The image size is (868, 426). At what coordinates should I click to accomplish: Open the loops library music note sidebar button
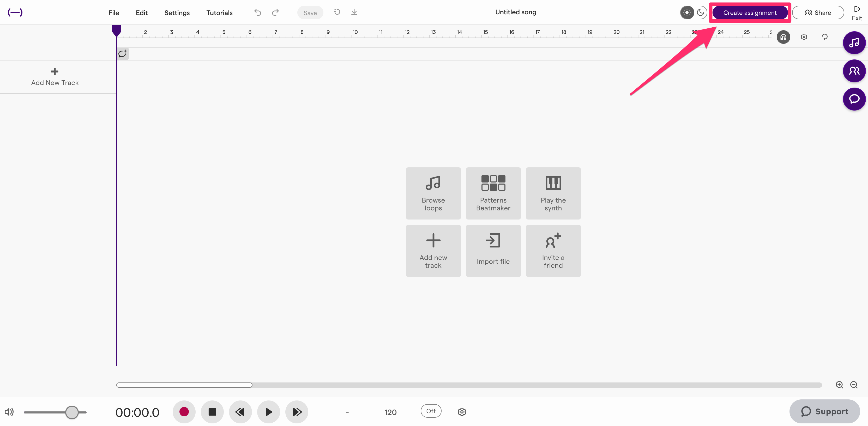point(854,43)
